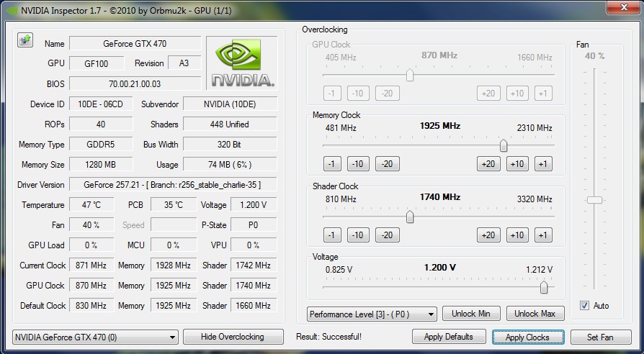The height and width of the screenshot is (354, 644).
Task: Click the Temperature field 47 °C
Action: 91,204
